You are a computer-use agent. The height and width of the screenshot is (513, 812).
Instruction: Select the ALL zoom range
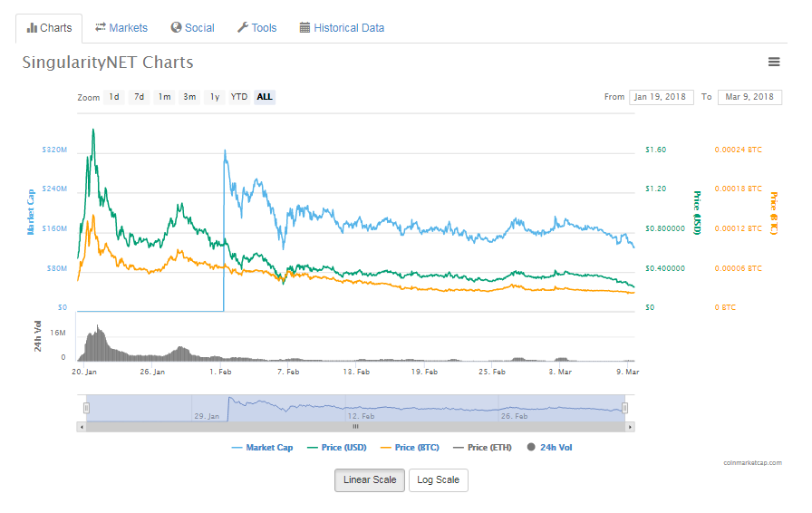pyautogui.click(x=265, y=97)
